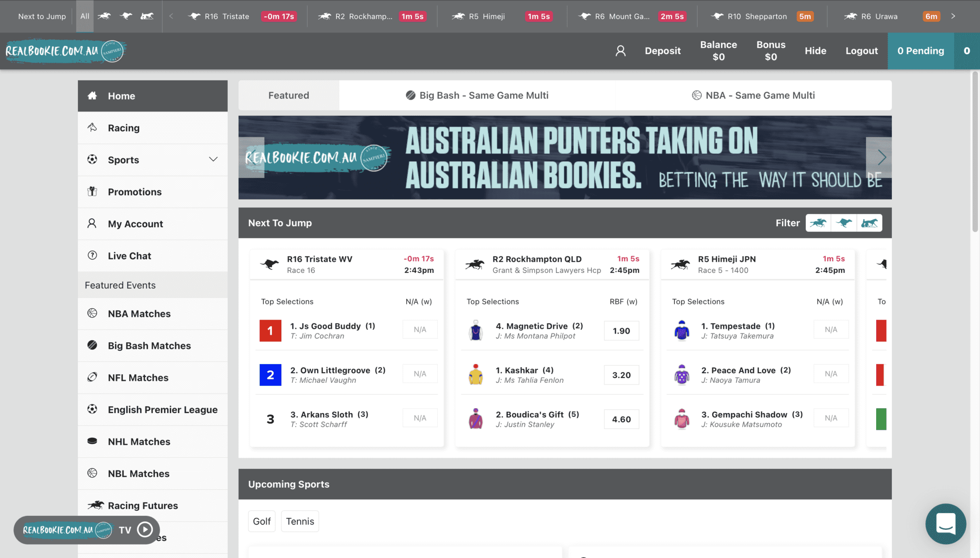Toggle greyhound filter in Next To Jump
980x558 pixels.
(844, 223)
